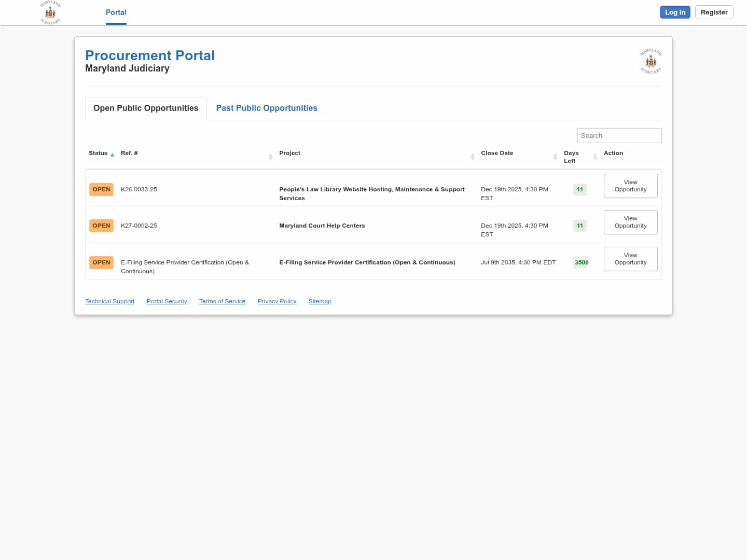Screen dimensions: 747x560
Task: Sort table by Days Left column arrows
Action: point(595,157)
